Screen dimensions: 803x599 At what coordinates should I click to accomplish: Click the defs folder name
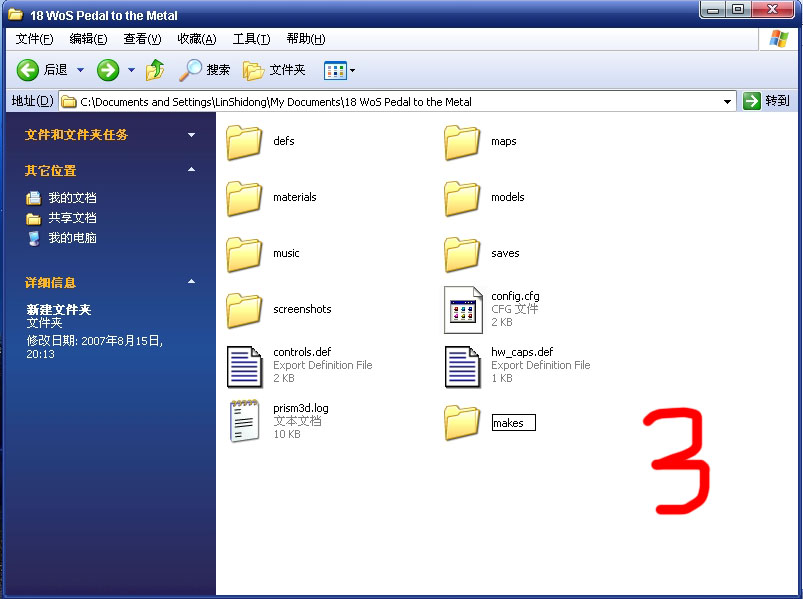(284, 141)
